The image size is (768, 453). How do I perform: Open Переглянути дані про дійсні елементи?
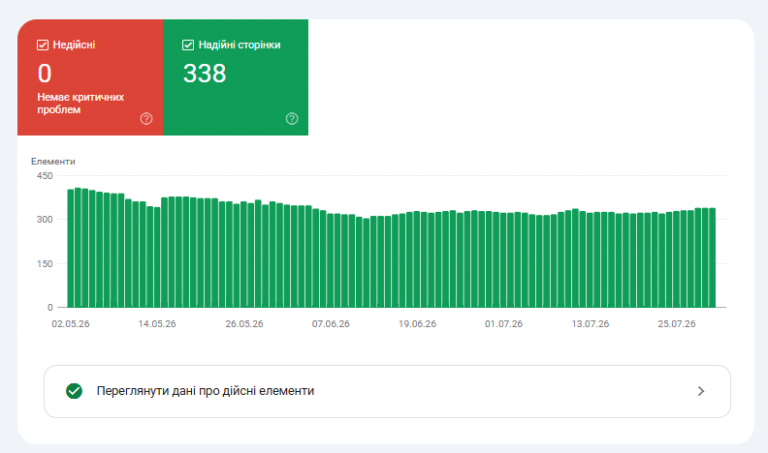(387, 391)
